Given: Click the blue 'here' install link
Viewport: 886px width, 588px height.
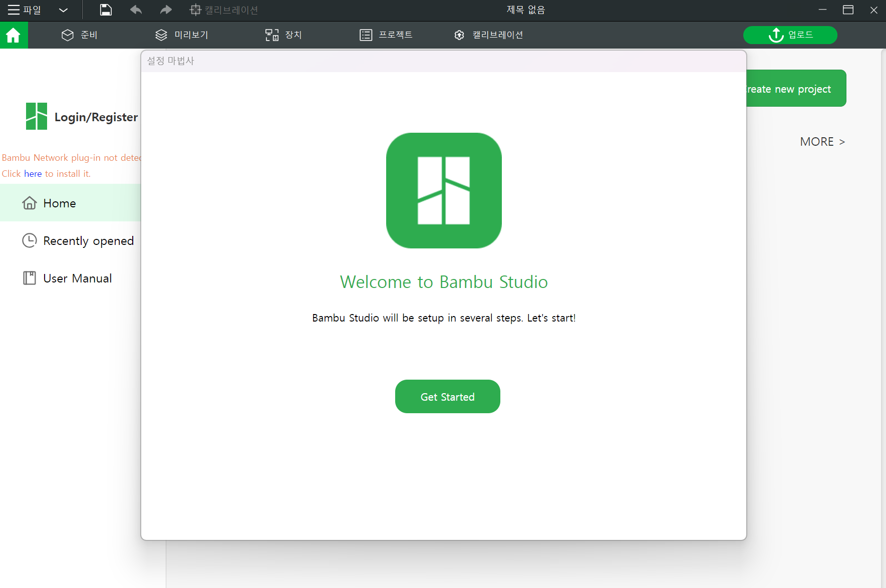Looking at the screenshot, I should click(x=33, y=174).
